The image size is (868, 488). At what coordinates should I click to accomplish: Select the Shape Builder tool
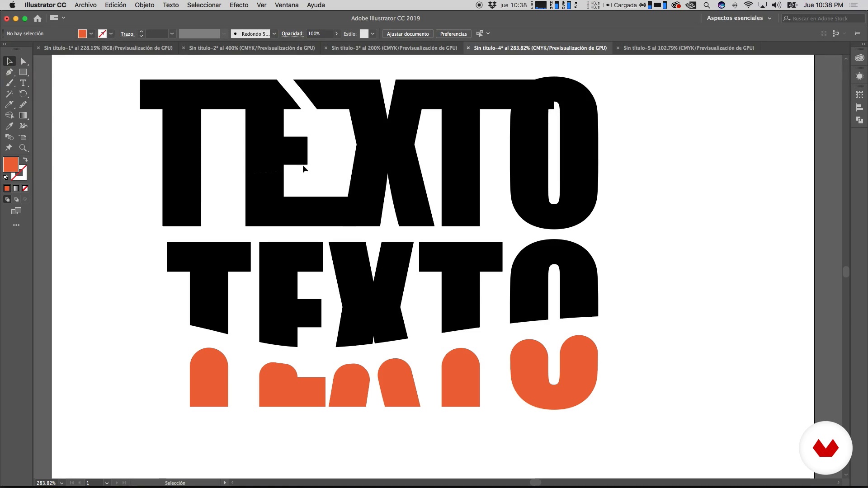point(9,116)
